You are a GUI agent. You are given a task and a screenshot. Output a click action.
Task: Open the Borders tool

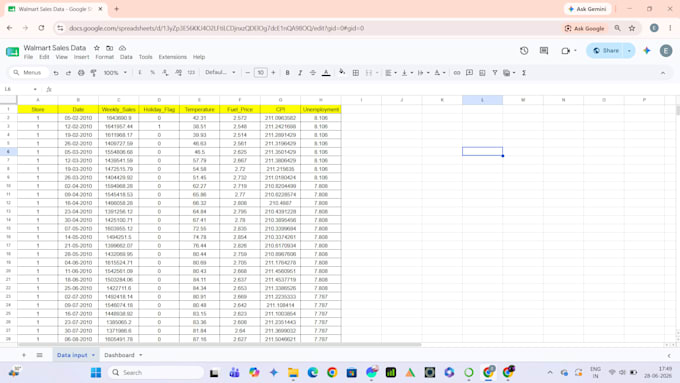coord(356,73)
